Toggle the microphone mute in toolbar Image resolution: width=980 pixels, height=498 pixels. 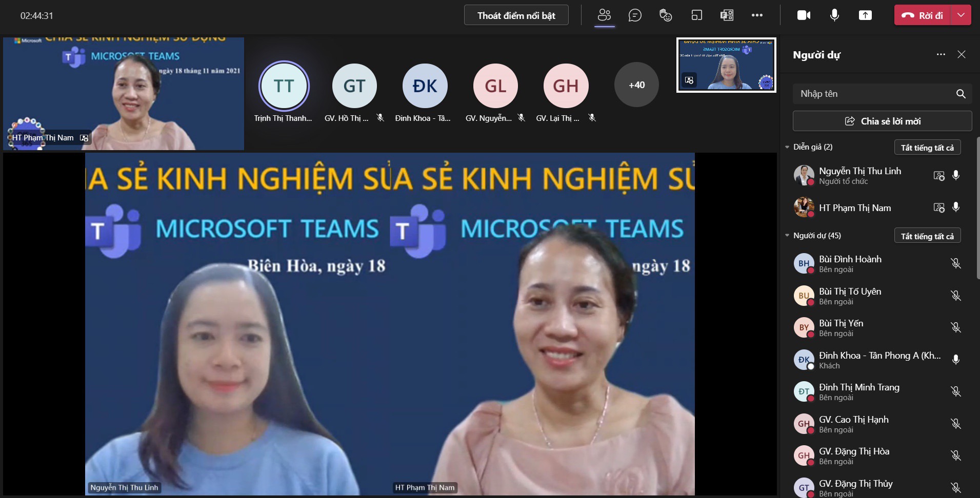[834, 15]
